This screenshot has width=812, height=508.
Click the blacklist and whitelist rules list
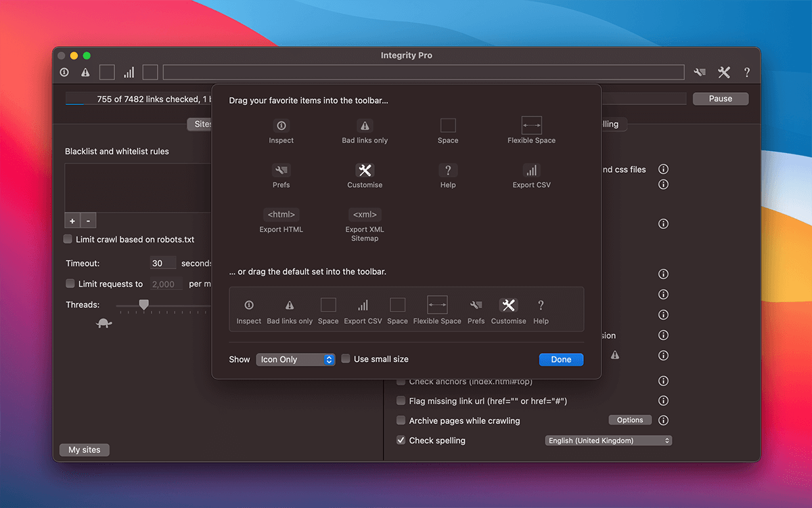click(x=139, y=188)
